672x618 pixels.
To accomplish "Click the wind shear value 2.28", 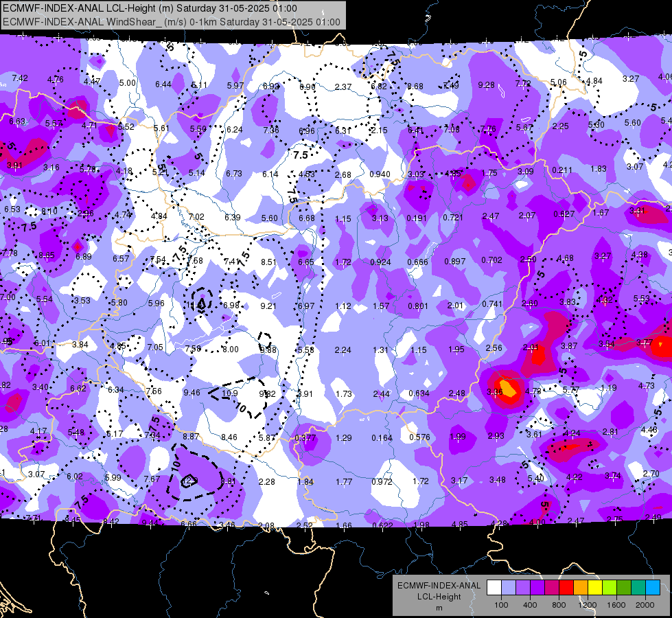I will point(266,481).
